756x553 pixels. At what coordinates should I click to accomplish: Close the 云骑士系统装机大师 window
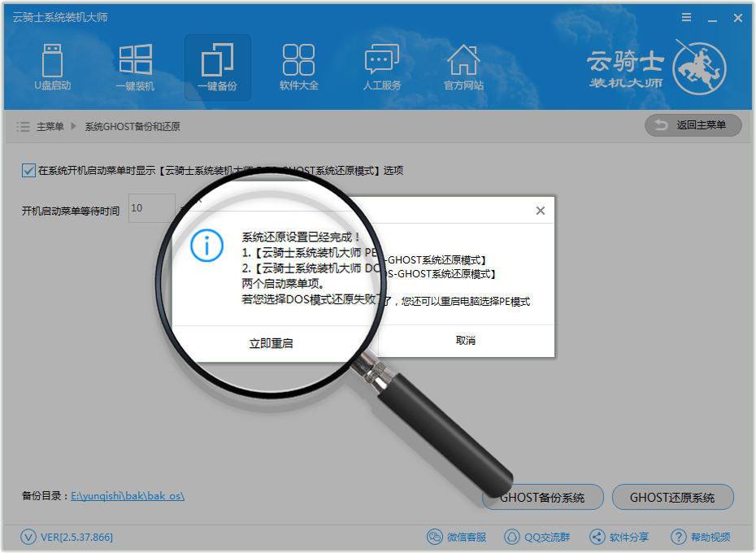click(737, 19)
